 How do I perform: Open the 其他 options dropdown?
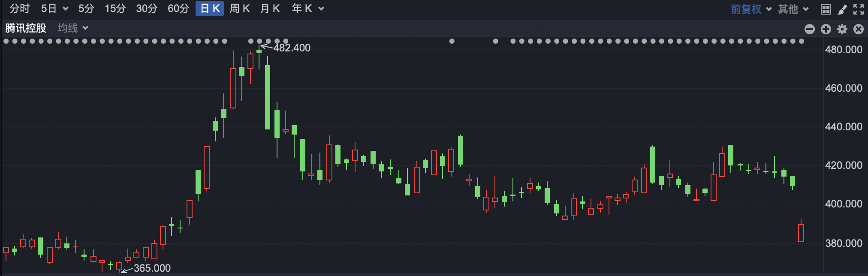point(793,9)
